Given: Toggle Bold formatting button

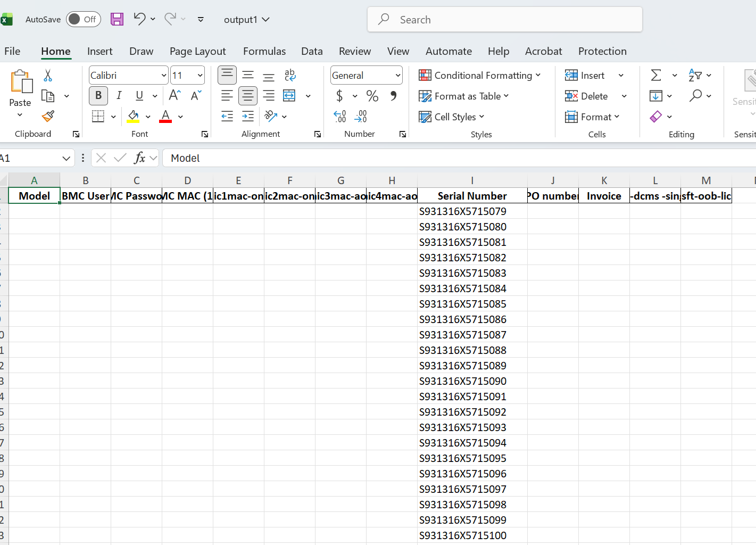Looking at the screenshot, I should pos(98,96).
